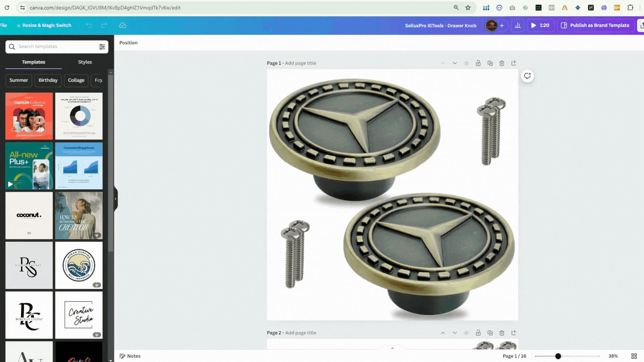Switch to the Templates tab
Image resolution: width=644 pixels, height=362 pixels.
pyautogui.click(x=34, y=62)
